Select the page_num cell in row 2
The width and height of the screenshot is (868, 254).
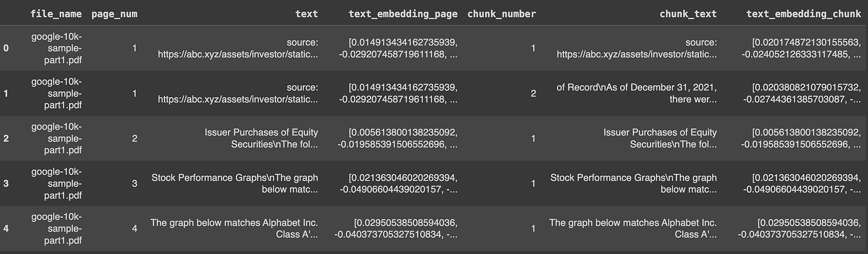coord(135,138)
